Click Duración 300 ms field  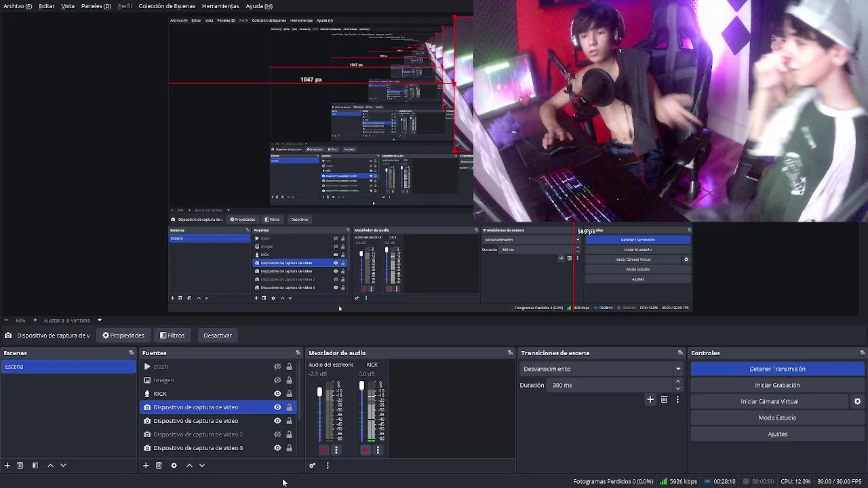pos(610,385)
